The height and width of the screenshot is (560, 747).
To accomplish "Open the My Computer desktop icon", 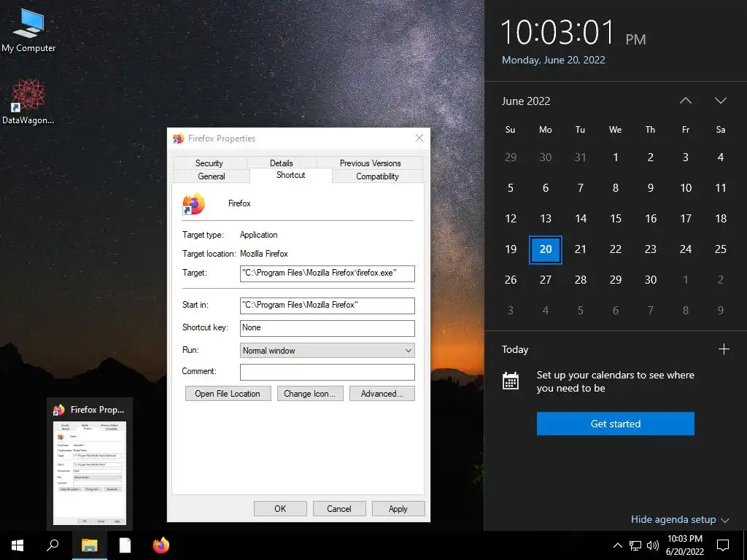I will pyautogui.click(x=28, y=31).
